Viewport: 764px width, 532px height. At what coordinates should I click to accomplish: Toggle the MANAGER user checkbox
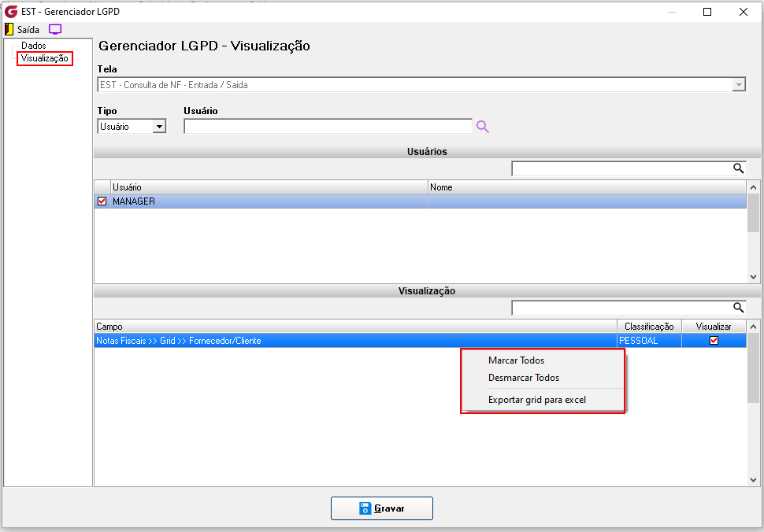[x=102, y=201]
